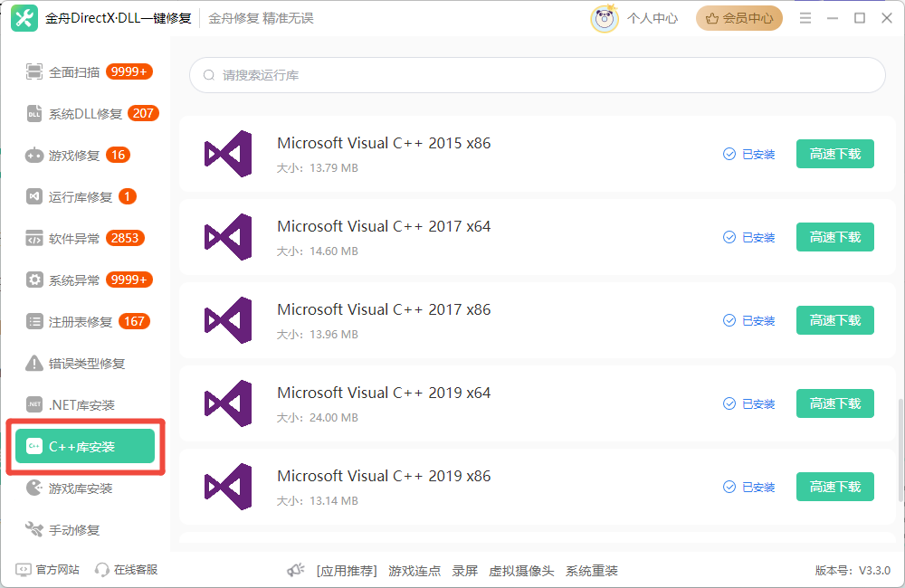Click installed checkmark for Visual C++ 2019 x64
The height and width of the screenshot is (588, 905).
(729, 403)
